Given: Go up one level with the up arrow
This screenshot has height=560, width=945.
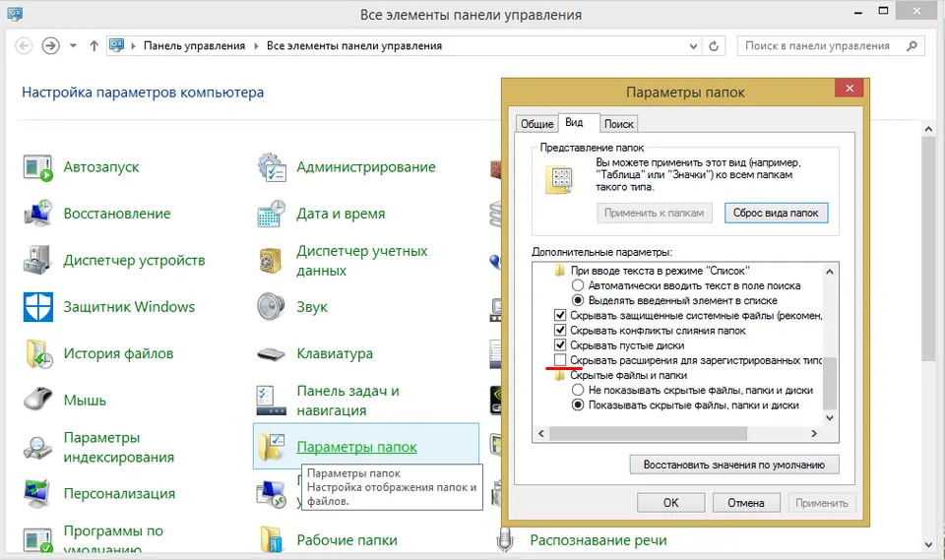Looking at the screenshot, I should (x=94, y=46).
